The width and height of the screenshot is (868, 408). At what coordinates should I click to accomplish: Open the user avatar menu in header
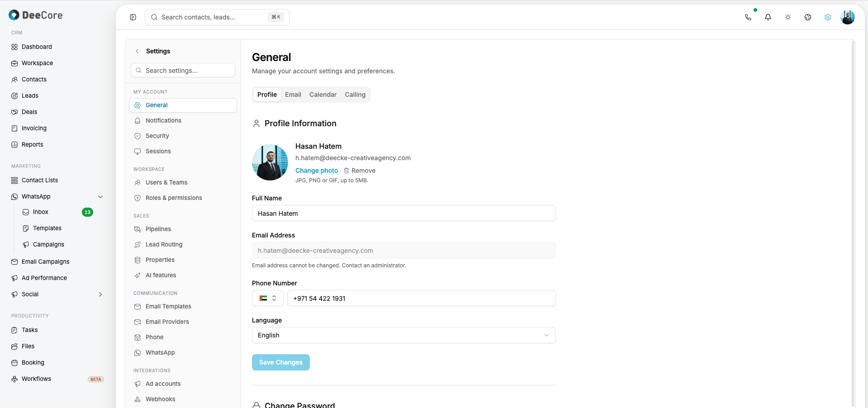coord(848,17)
